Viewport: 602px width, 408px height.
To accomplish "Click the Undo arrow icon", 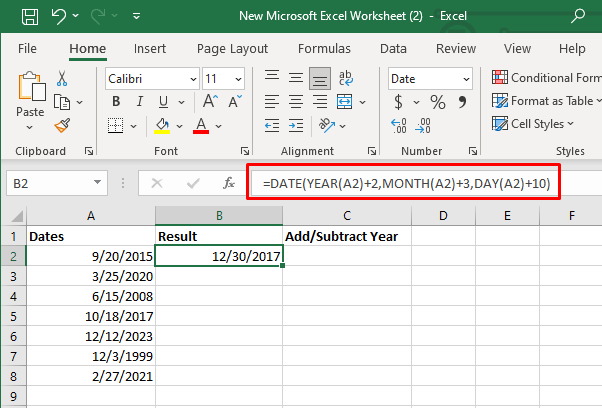I will (x=59, y=16).
